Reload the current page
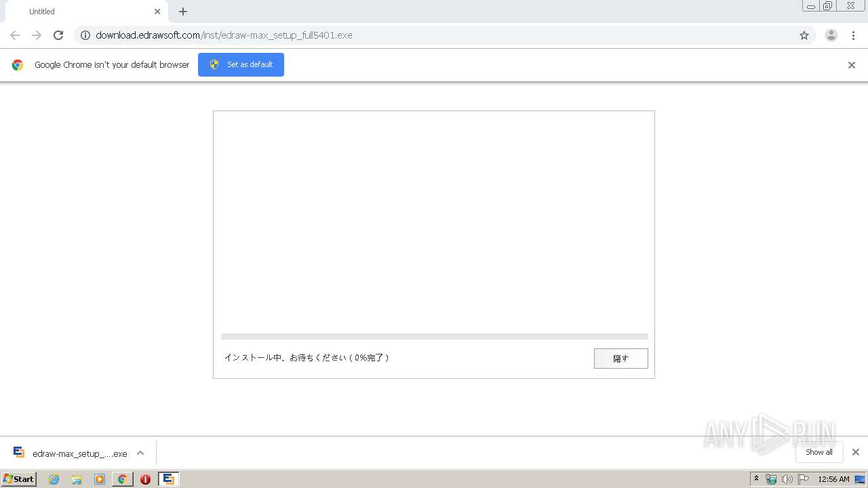 [x=58, y=35]
